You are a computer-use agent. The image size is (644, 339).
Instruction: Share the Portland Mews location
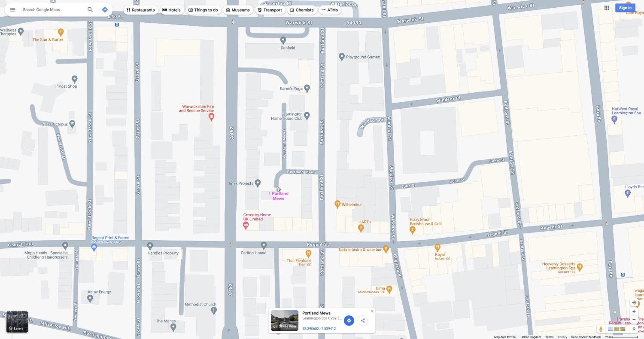(363, 320)
